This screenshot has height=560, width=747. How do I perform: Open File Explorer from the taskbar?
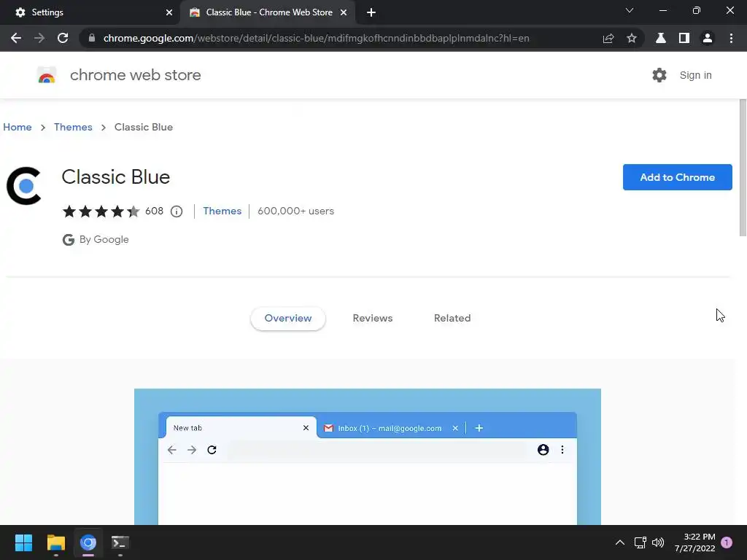[55, 542]
